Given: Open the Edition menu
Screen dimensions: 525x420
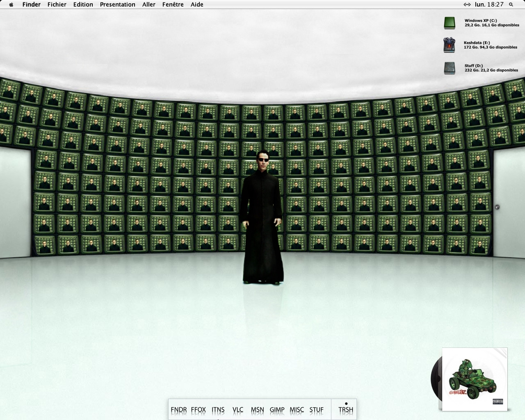Looking at the screenshot, I should (x=83, y=5).
